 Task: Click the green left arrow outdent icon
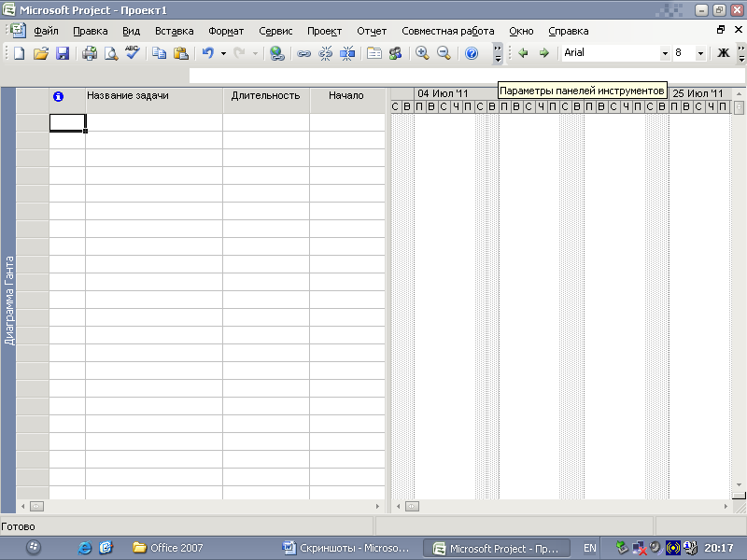coord(523,53)
